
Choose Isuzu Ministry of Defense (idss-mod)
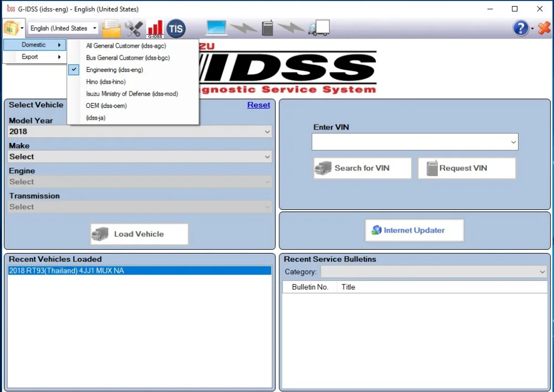(133, 94)
